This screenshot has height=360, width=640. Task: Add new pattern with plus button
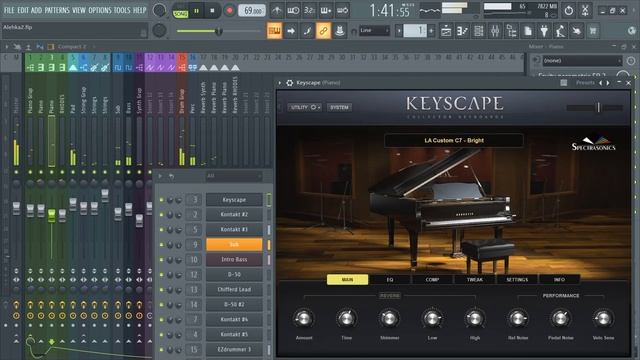[x=431, y=31]
